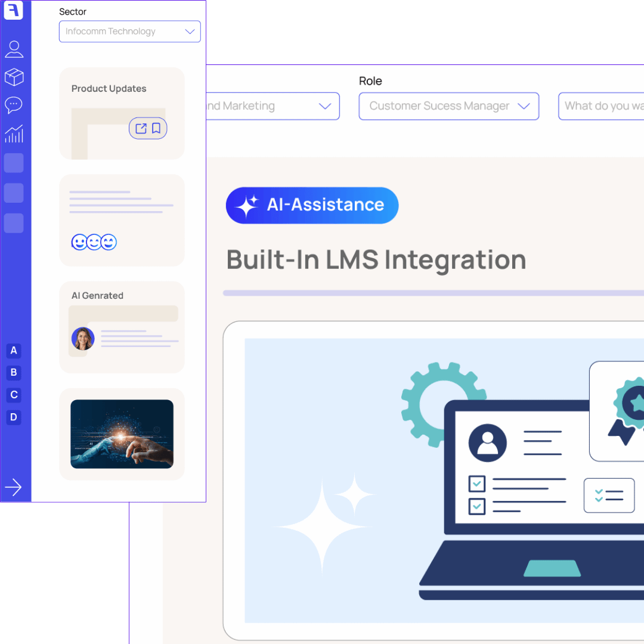644x644 pixels.
Task: Click the Built-In LMS Integration heading
Action: [x=376, y=259]
